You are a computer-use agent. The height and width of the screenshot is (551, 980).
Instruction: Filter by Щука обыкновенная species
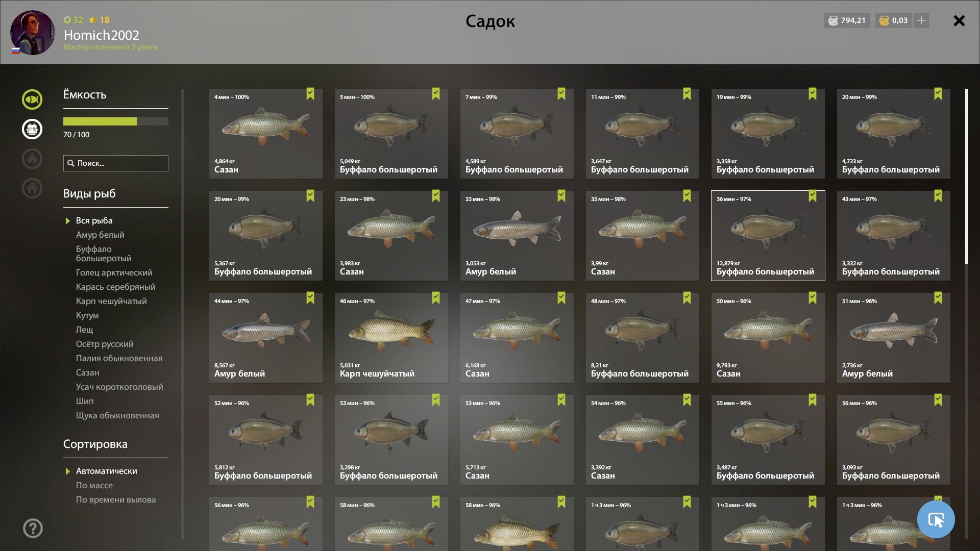point(117,415)
